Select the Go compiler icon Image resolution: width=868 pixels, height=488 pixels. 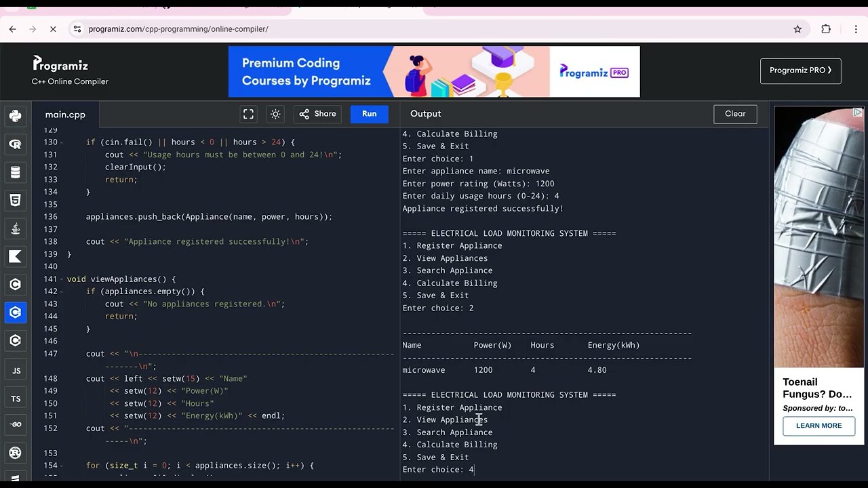pyautogui.click(x=16, y=424)
